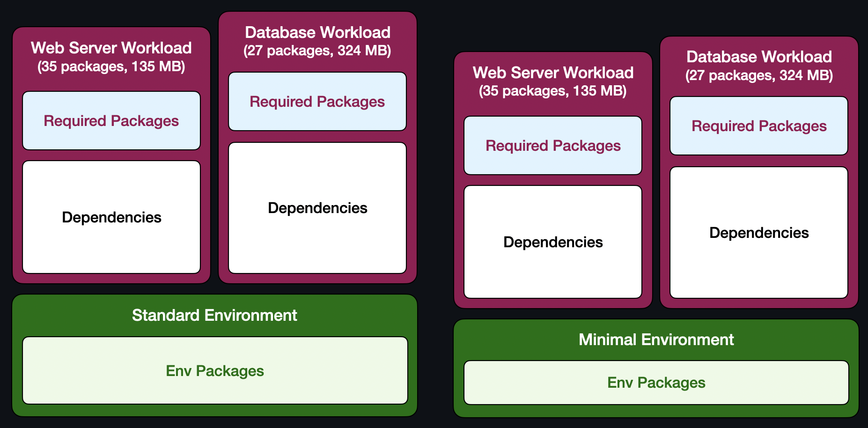Click Database Workload title above Minimal Environment
Image resolution: width=868 pixels, height=428 pixels.
(759, 57)
